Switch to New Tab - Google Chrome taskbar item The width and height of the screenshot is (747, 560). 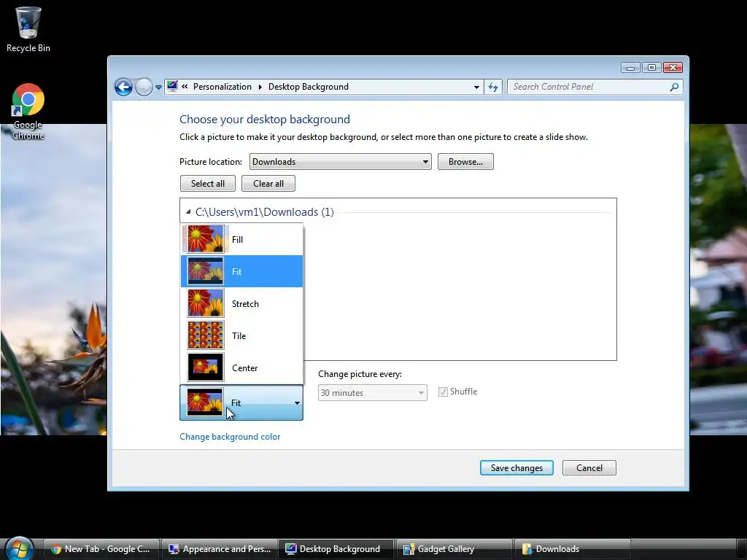[x=101, y=549]
